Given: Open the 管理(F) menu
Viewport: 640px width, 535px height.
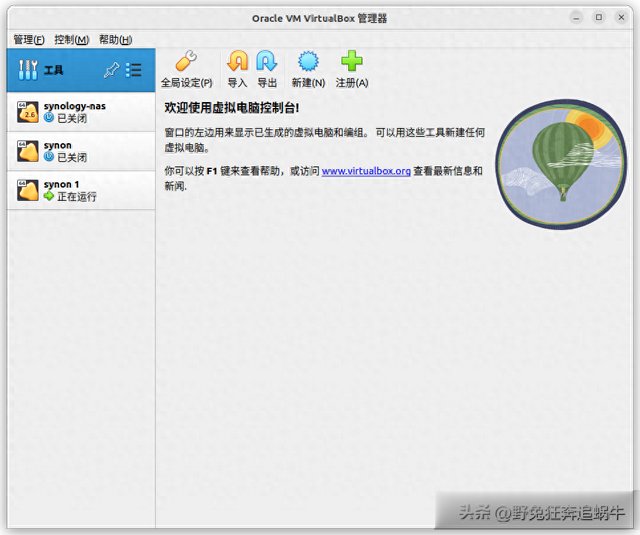Looking at the screenshot, I should point(29,40).
